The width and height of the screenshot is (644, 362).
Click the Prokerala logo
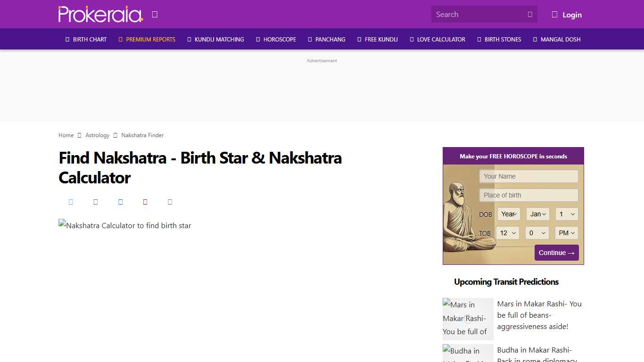(x=99, y=14)
